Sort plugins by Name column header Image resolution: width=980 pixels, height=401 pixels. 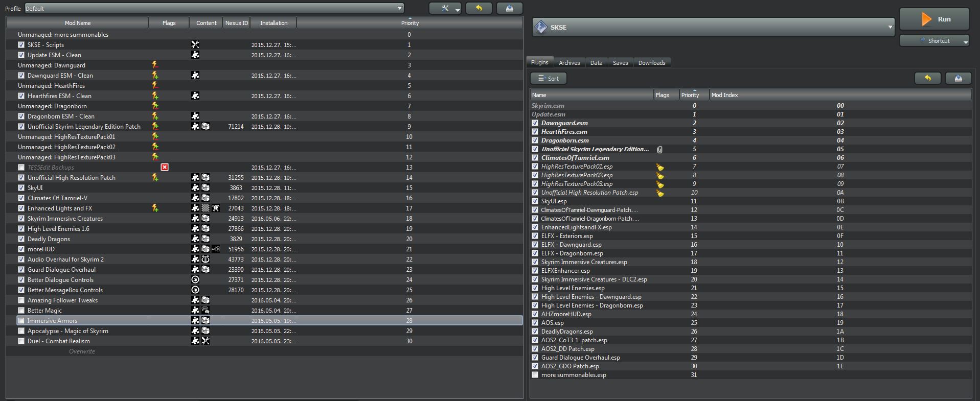pyautogui.click(x=592, y=95)
